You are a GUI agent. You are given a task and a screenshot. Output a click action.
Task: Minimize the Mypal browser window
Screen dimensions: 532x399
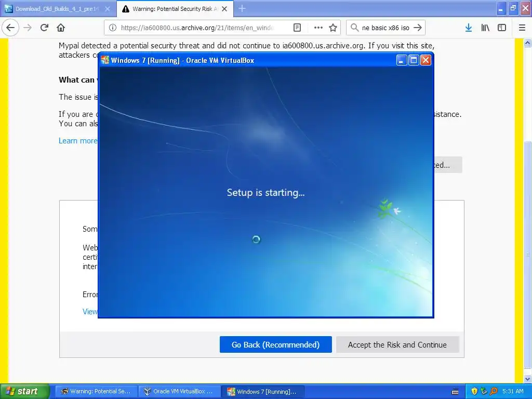[x=501, y=8]
